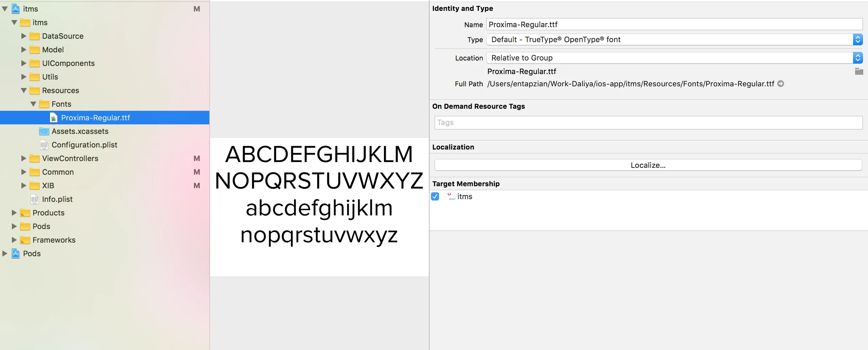This screenshot has width=868, height=350.
Task: Collapse the itms group folder
Action: [x=14, y=22]
